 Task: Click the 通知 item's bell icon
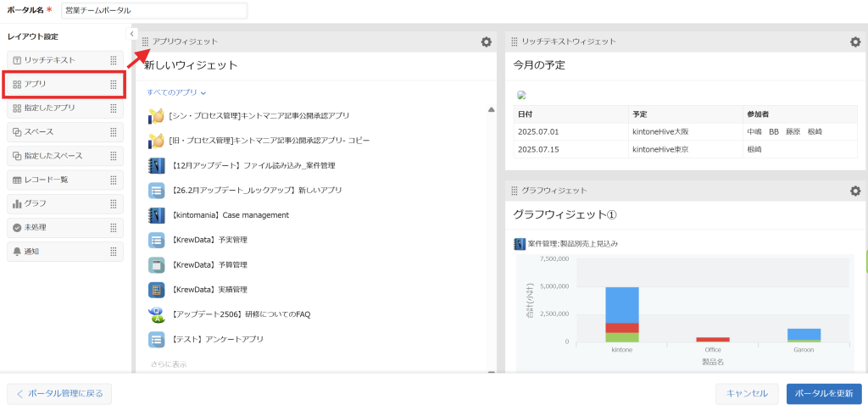coord(17,252)
